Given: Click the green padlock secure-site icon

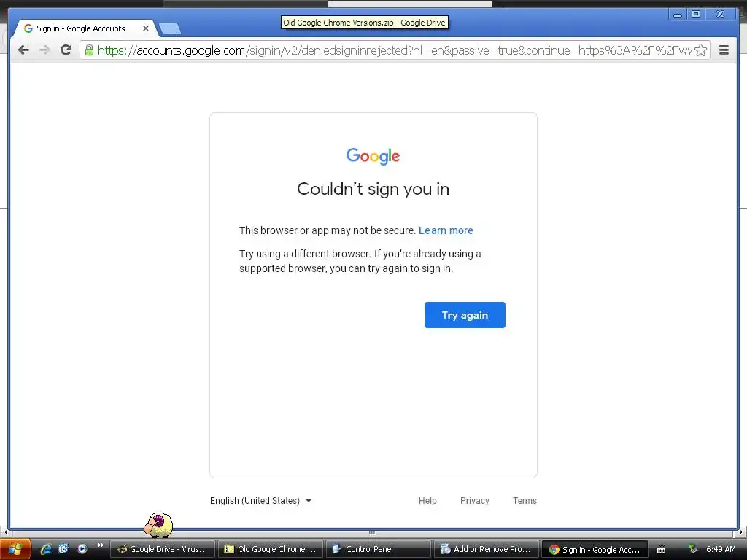Looking at the screenshot, I should [x=89, y=50].
